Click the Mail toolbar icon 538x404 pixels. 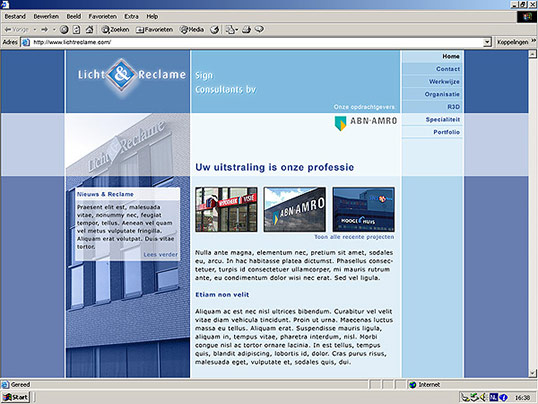point(230,30)
